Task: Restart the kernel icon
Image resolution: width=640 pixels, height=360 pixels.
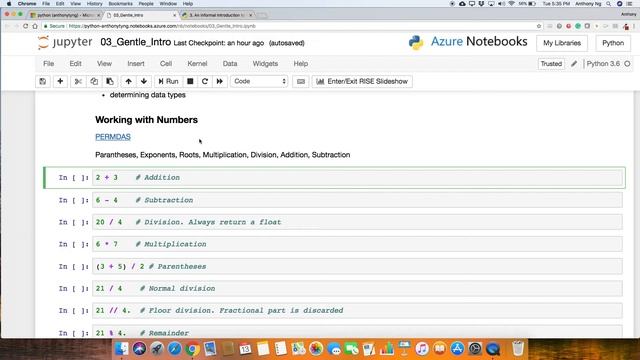Action: [205, 81]
